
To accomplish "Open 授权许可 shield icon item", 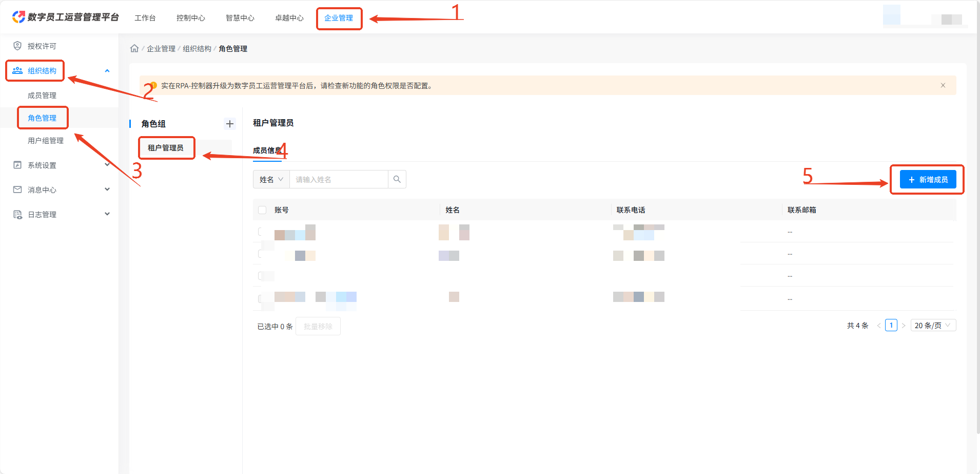I will point(17,46).
